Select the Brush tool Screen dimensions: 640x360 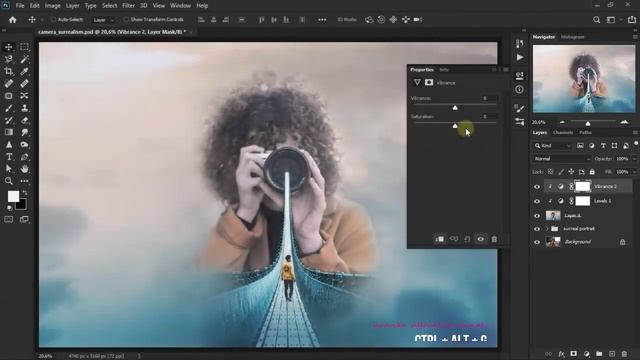[9, 108]
